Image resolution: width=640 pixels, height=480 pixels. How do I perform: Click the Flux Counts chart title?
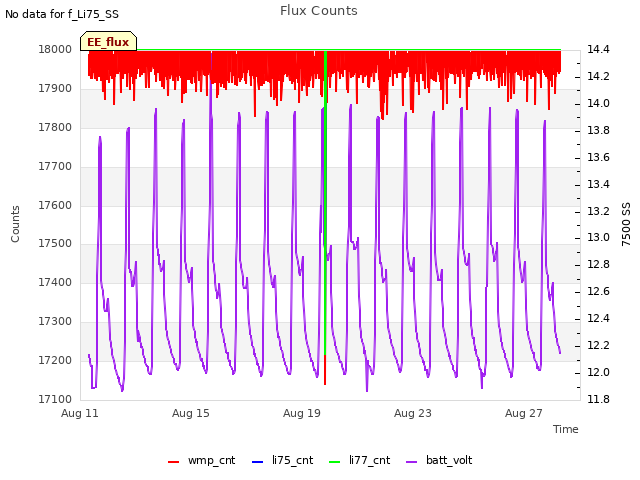tap(319, 11)
